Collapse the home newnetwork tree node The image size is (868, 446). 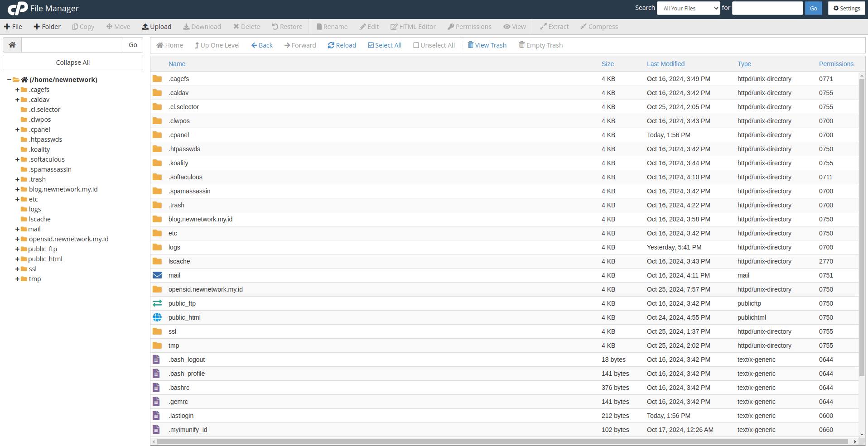click(x=8, y=79)
